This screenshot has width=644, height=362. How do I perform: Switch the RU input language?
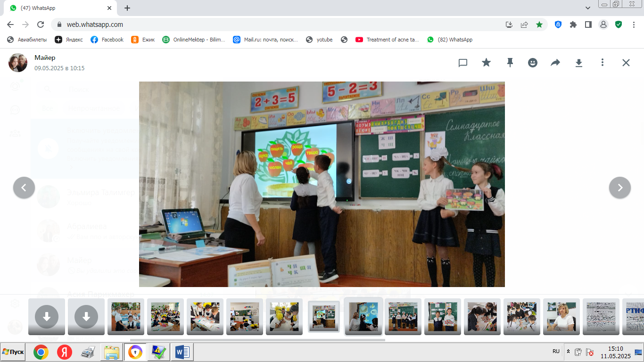point(556,352)
